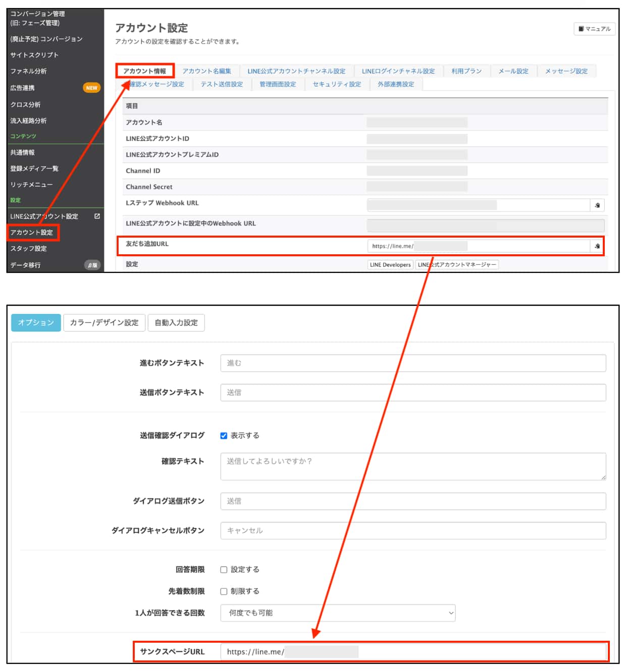Viewport: 627px width, 672px height.
Task: Switch to the 利用プラン tab
Action: coord(466,71)
